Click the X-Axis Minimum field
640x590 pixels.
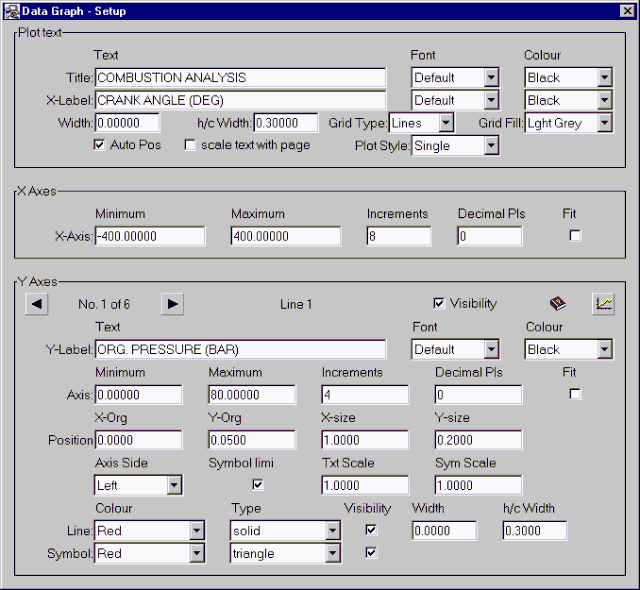pos(150,236)
